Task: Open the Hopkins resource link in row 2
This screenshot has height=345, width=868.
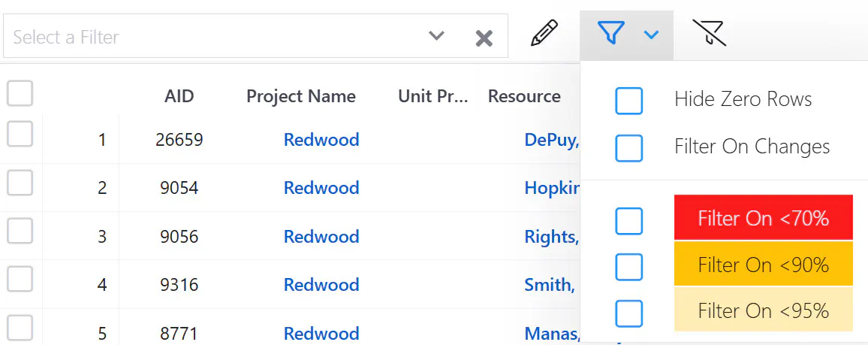Action: coord(552,188)
